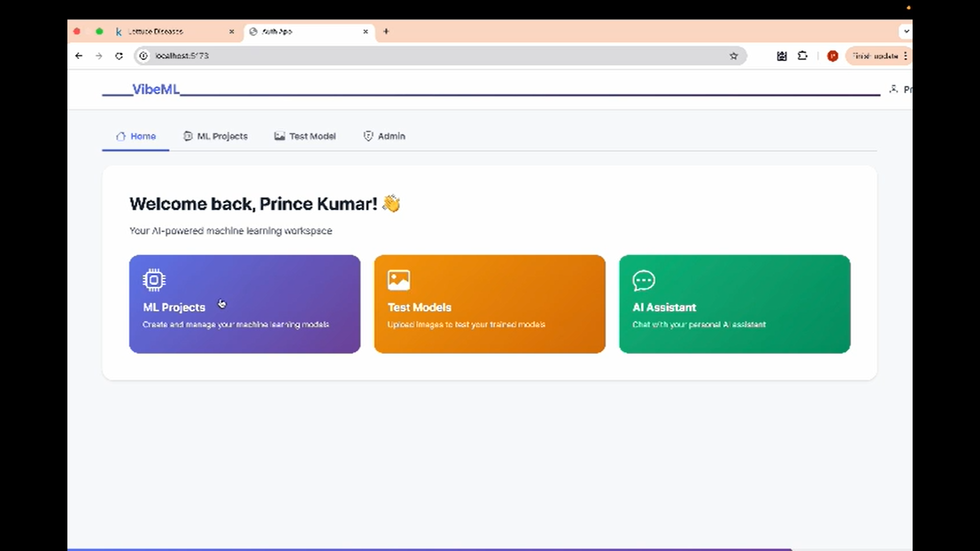Open the browser extensions puzzle icon
Viewport: 980px width, 551px height.
(802, 56)
